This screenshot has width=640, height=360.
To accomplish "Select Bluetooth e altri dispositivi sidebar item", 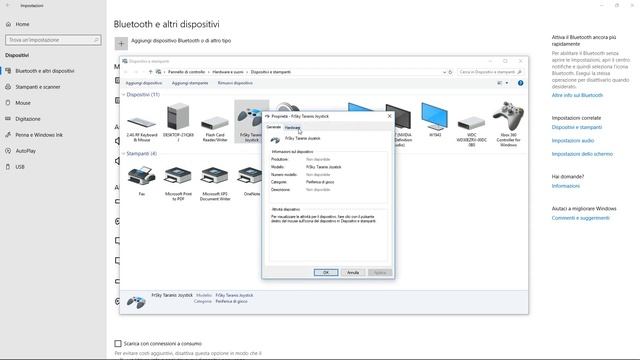I will pos(44,71).
